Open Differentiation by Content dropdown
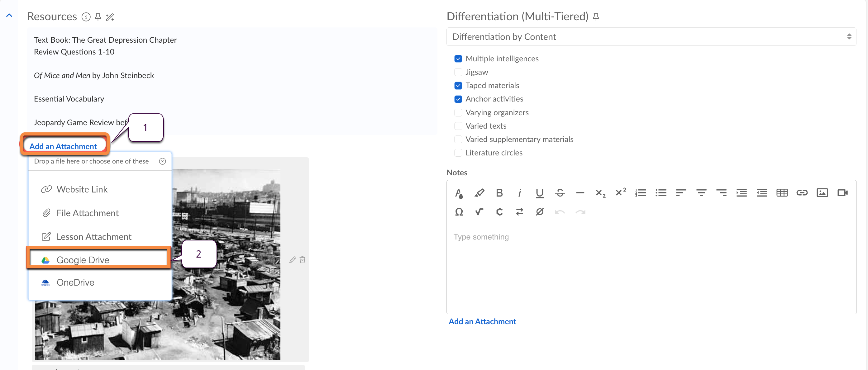 point(651,37)
